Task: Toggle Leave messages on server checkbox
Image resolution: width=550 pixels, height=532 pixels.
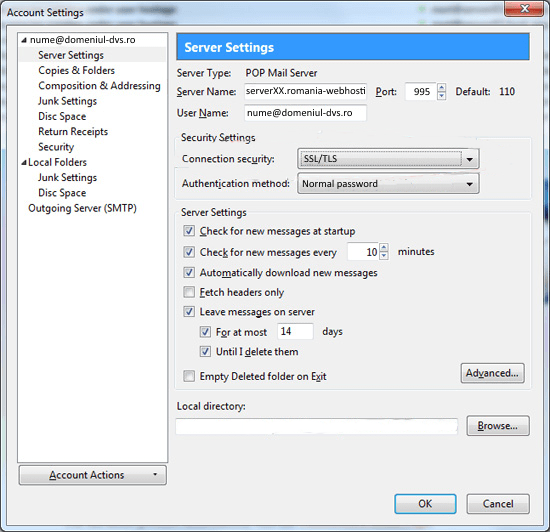Action: click(x=189, y=311)
